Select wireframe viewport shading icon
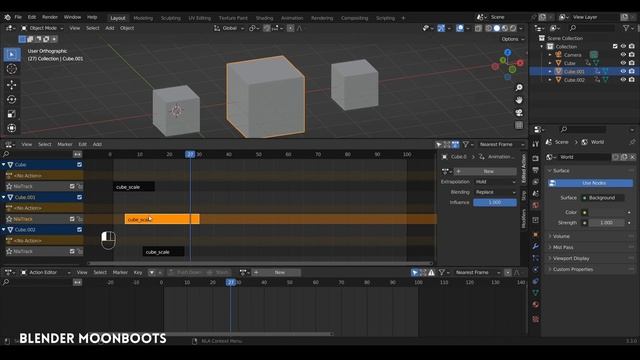Image resolution: width=640 pixels, height=360 pixels. click(x=489, y=28)
